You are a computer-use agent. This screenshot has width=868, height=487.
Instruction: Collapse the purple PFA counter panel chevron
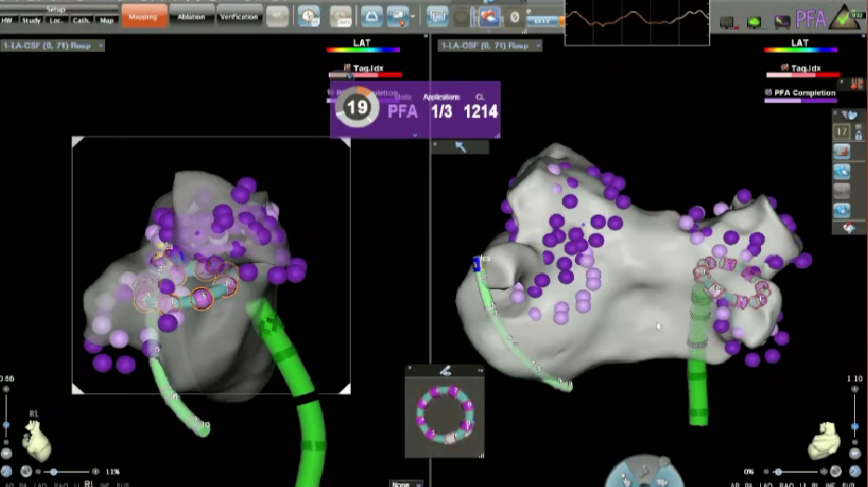click(x=415, y=135)
